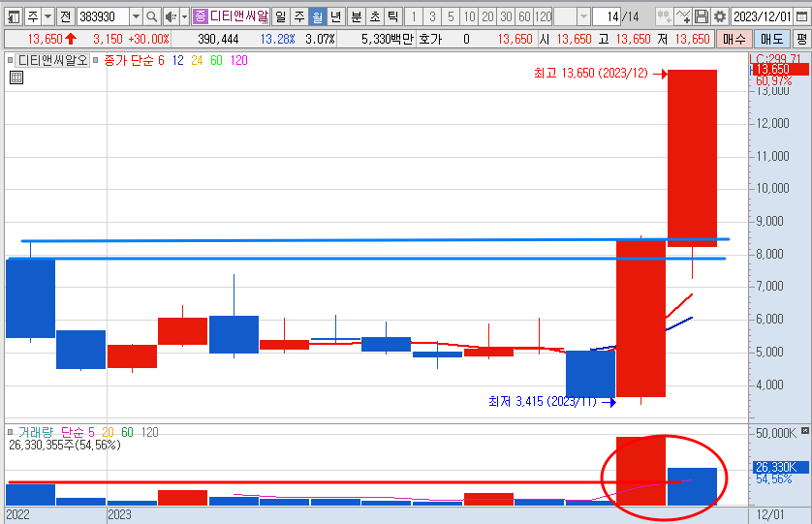Click the speaker sound alert icon
This screenshot has height=524, width=812.
coord(171,17)
